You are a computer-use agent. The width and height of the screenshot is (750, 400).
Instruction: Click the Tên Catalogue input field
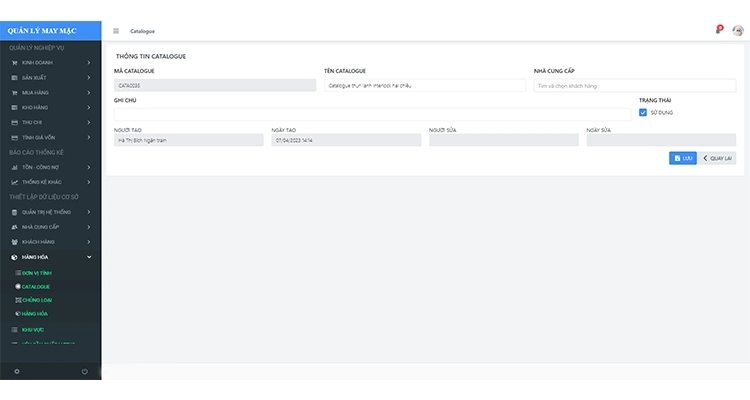(x=424, y=86)
